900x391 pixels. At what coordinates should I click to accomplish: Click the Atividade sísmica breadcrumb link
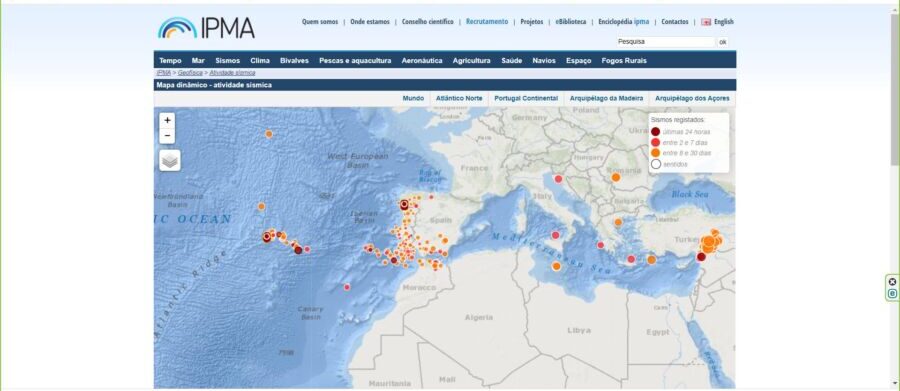(232, 73)
